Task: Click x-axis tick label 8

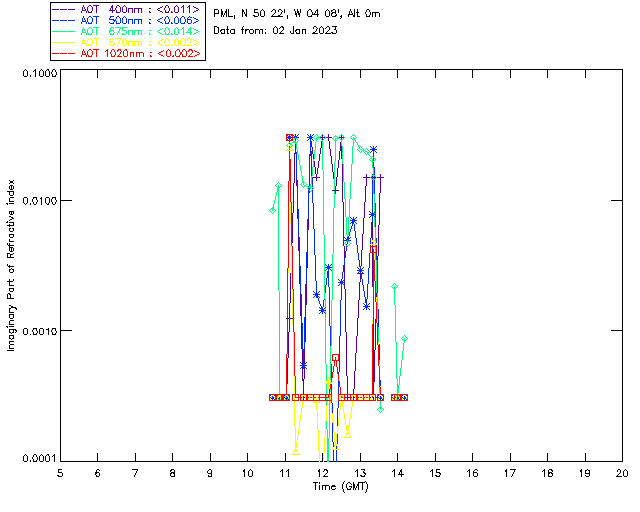Action: coord(173,473)
